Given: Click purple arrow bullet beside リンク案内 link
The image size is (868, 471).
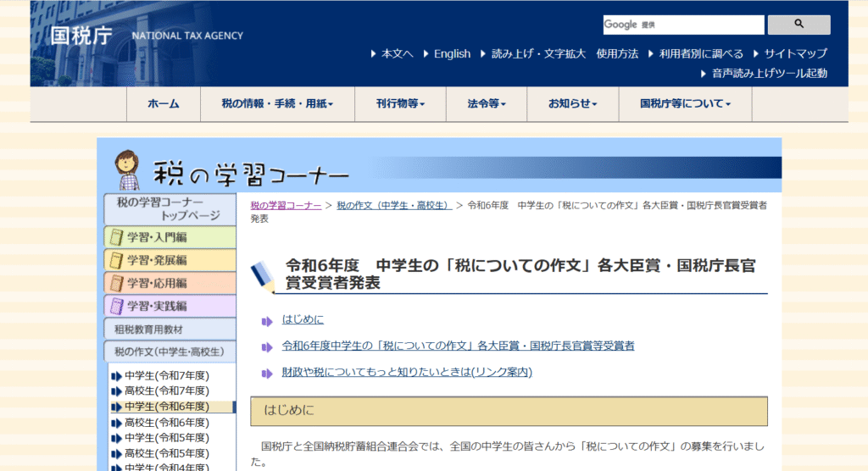Looking at the screenshot, I should point(267,374).
